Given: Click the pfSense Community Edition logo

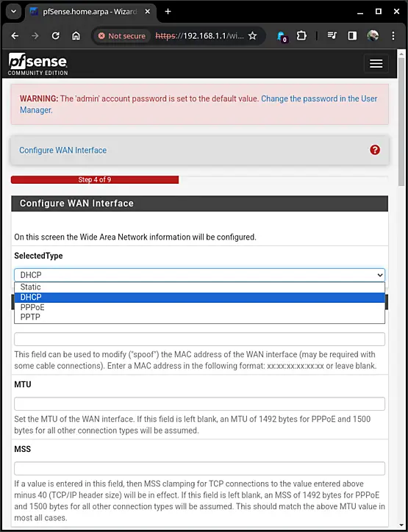Looking at the screenshot, I should click(37, 64).
